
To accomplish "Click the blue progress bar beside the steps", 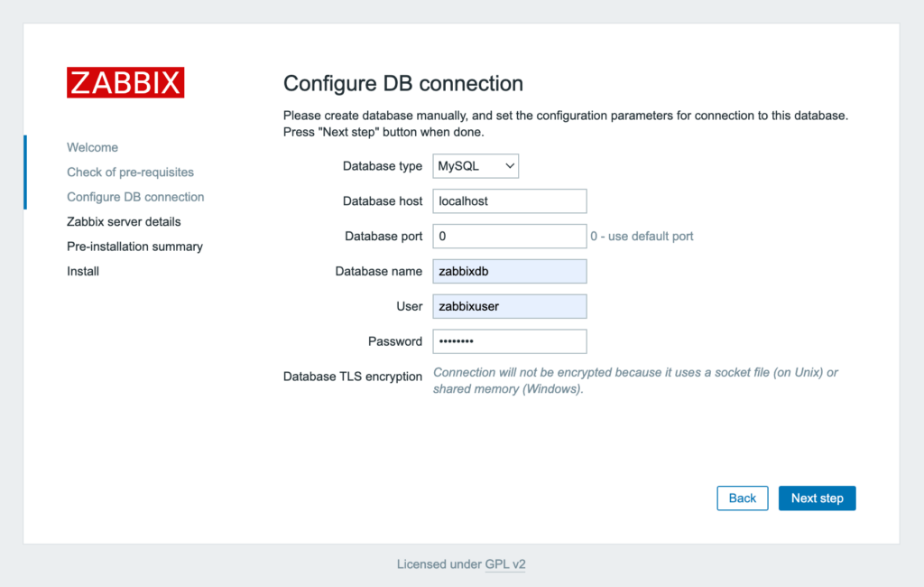I will [x=24, y=172].
